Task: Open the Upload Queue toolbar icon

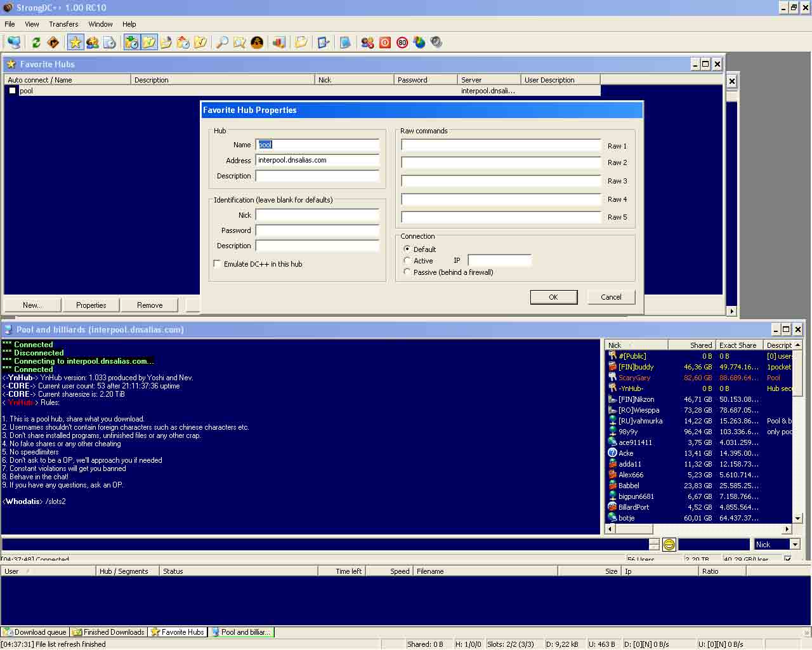Action: (x=166, y=43)
